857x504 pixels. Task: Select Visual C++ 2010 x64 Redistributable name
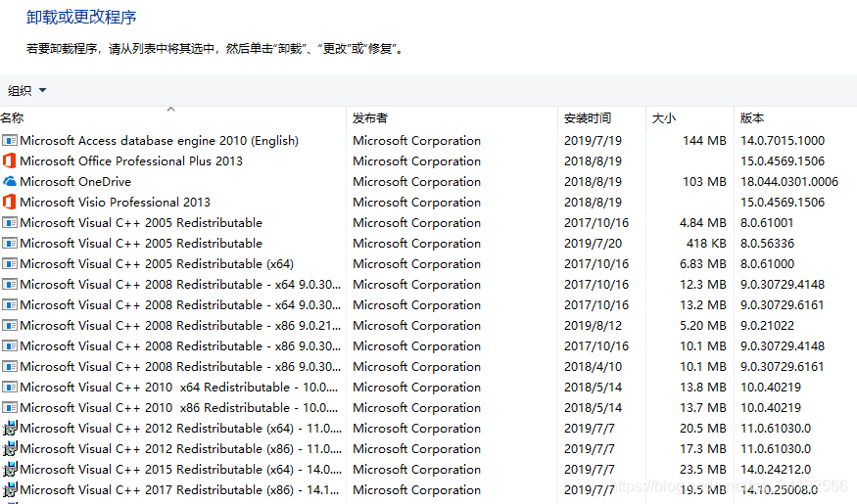178,388
